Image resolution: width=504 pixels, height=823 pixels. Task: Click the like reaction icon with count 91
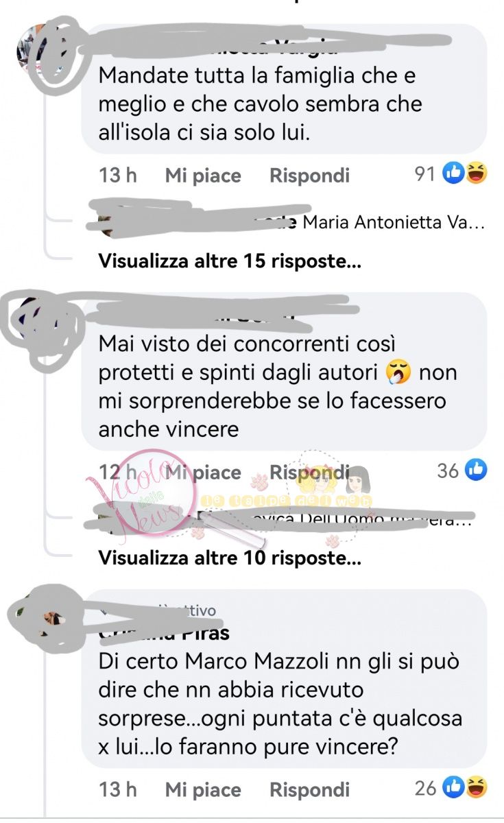coord(453,174)
